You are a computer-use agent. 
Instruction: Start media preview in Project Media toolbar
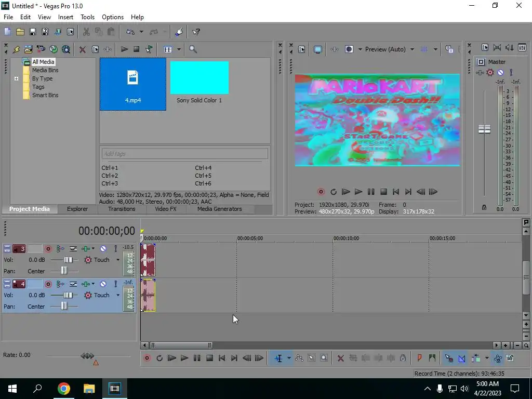point(124,49)
